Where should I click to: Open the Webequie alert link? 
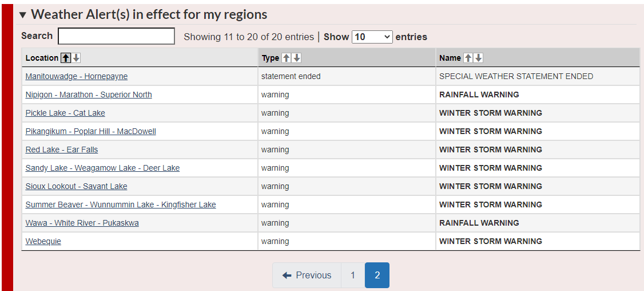pyautogui.click(x=43, y=241)
